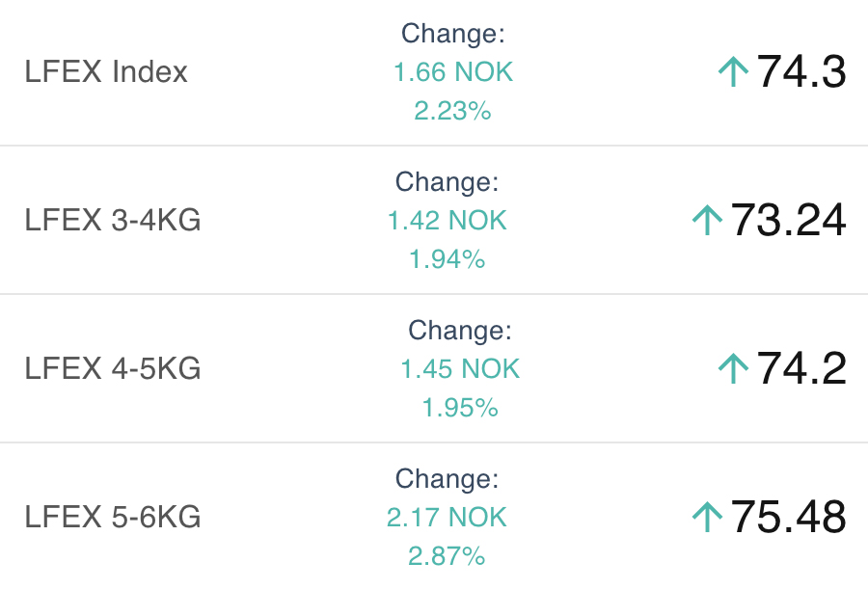868x589 pixels.
Task: Click the 1.42 NOK change value
Action: (x=448, y=221)
